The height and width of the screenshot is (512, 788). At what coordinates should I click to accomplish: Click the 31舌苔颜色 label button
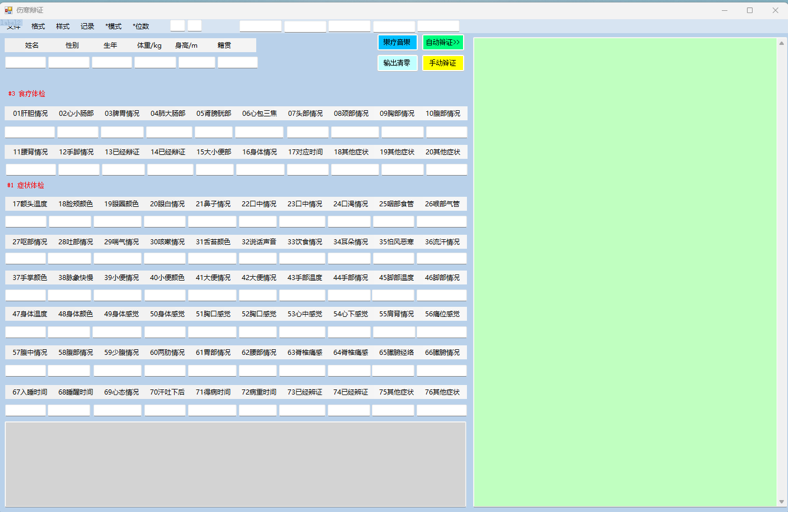pyautogui.click(x=213, y=242)
